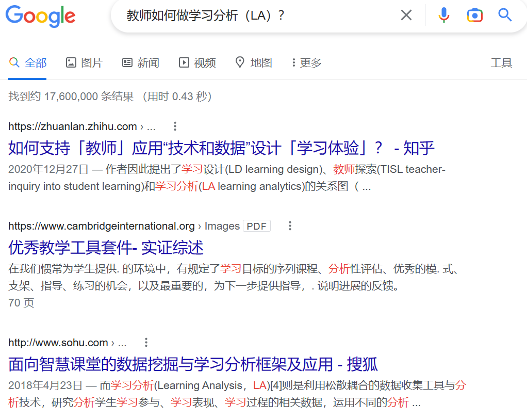The image size is (527, 420).
Task: Click the magnifier icon to search again
Action: 504,15
